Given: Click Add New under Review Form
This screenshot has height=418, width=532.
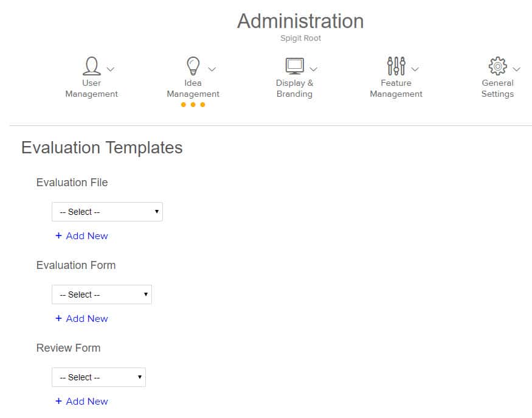Looking at the screenshot, I should tap(81, 402).
